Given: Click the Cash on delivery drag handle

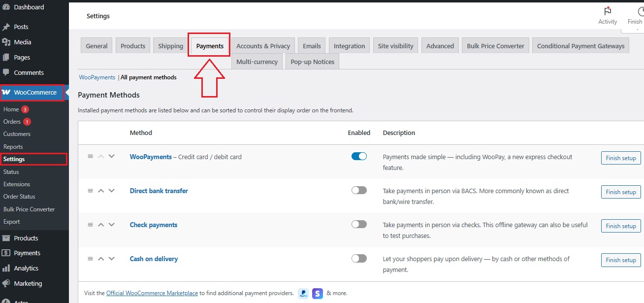Looking at the screenshot, I should click(x=90, y=258).
